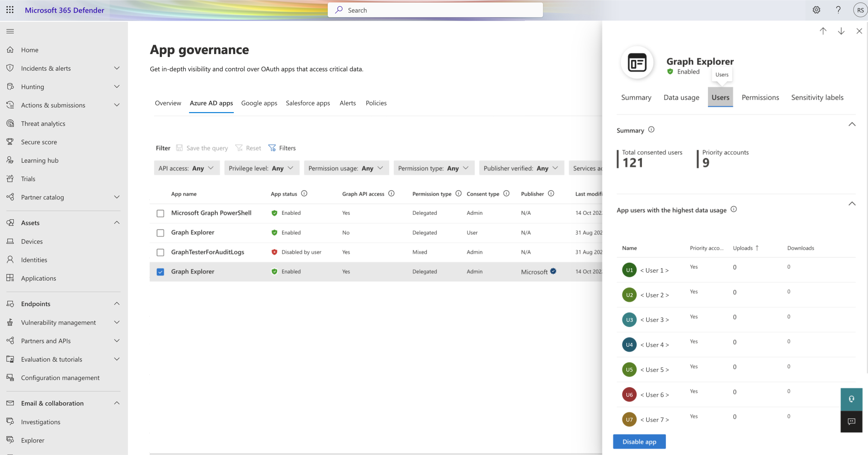Switch to the Azure AD apps tab

(x=211, y=102)
